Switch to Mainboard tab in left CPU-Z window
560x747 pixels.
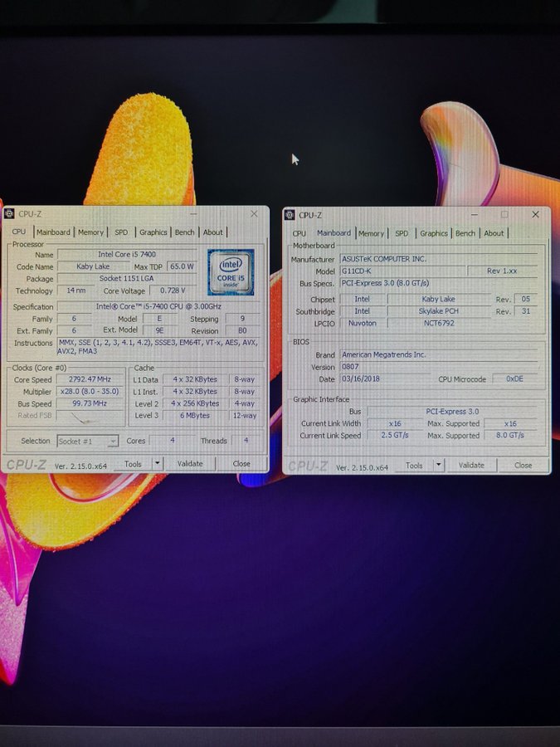(53, 232)
